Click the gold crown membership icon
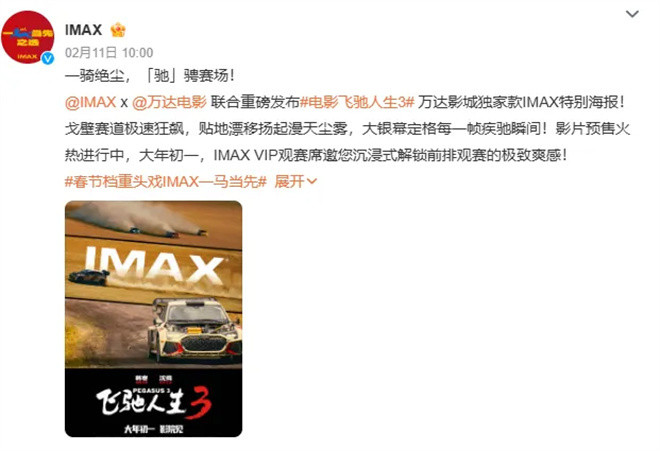The height and width of the screenshot is (451, 660). (x=118, y=30)
